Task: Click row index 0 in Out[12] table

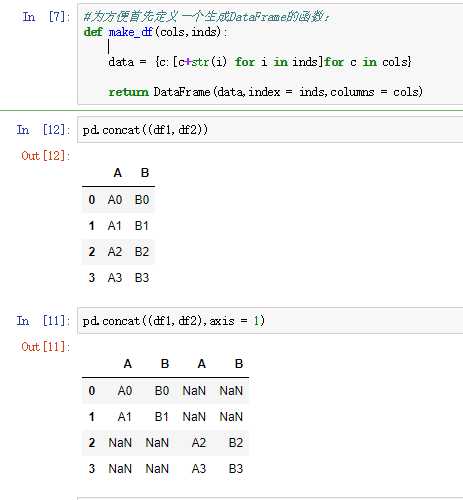Action: click(x=92, y=200)
